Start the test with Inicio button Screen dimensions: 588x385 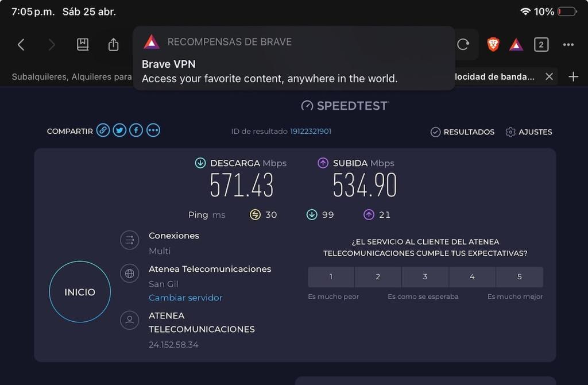[x=80, y=291]
